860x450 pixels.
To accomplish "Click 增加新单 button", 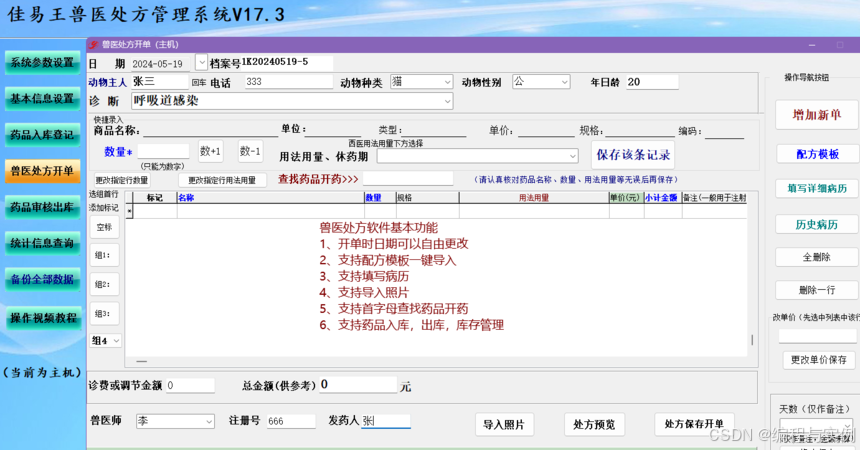I will 817,115.
